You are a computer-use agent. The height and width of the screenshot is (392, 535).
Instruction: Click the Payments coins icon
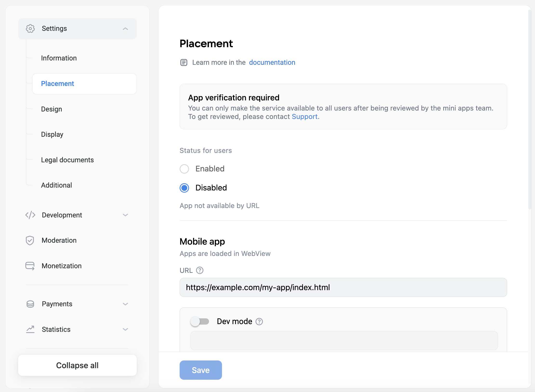point(30,304)
